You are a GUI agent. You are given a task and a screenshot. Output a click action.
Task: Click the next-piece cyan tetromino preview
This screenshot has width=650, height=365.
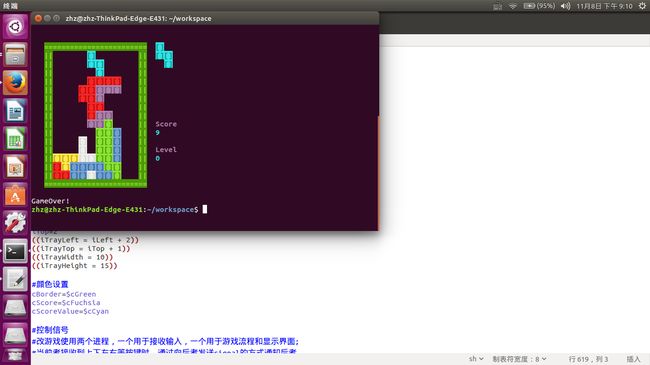[x=164, y=55]
